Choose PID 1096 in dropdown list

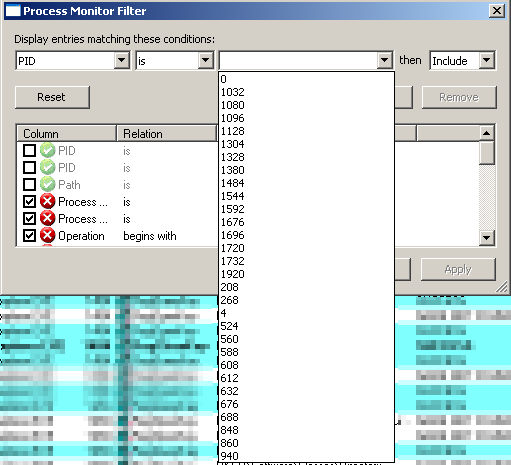(x=306, y=118)
